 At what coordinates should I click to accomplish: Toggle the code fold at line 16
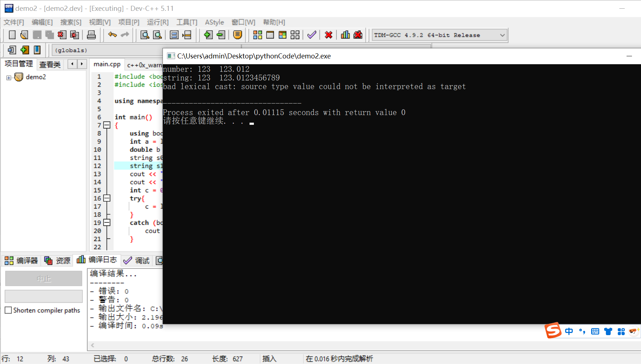(x=107, y=198)
